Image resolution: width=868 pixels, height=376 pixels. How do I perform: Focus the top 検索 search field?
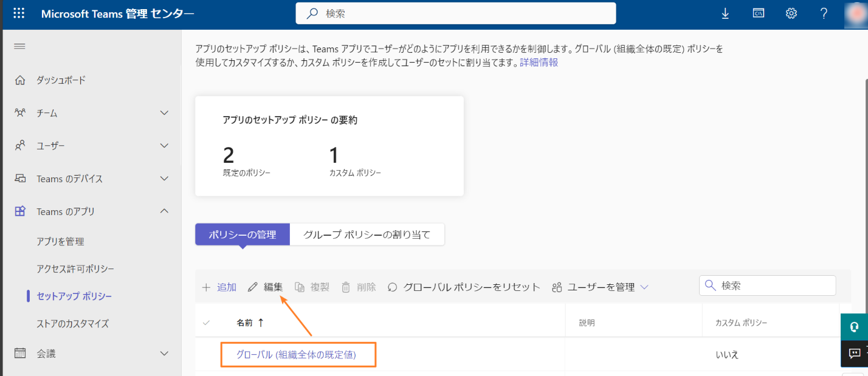[x=456, y=13]
